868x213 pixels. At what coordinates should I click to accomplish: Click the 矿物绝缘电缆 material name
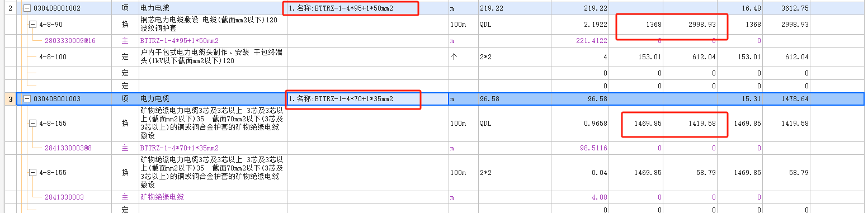coord(162,197)
